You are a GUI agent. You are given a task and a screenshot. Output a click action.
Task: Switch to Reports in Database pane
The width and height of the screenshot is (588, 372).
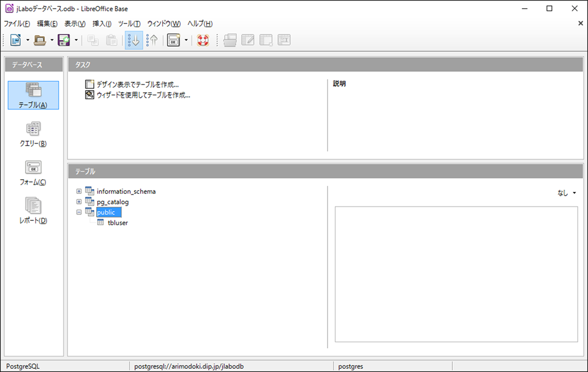click(x=34, y=211)
